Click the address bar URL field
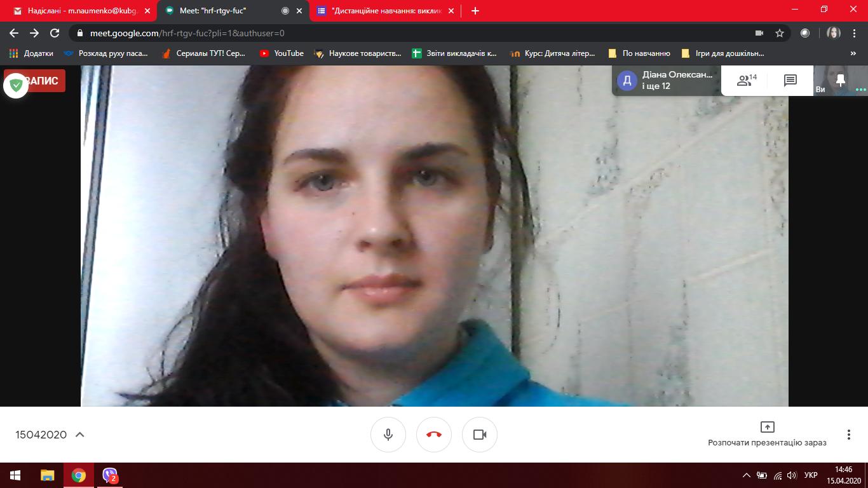Viewport: 868px width, 488px height. pyautogui.click(x=381, y=33)
